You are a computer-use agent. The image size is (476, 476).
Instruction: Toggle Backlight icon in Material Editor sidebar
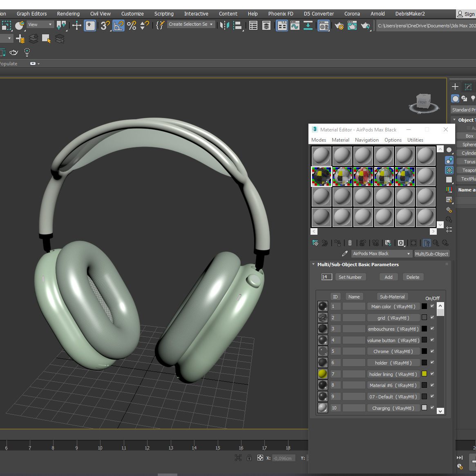[x=449, y=160]
